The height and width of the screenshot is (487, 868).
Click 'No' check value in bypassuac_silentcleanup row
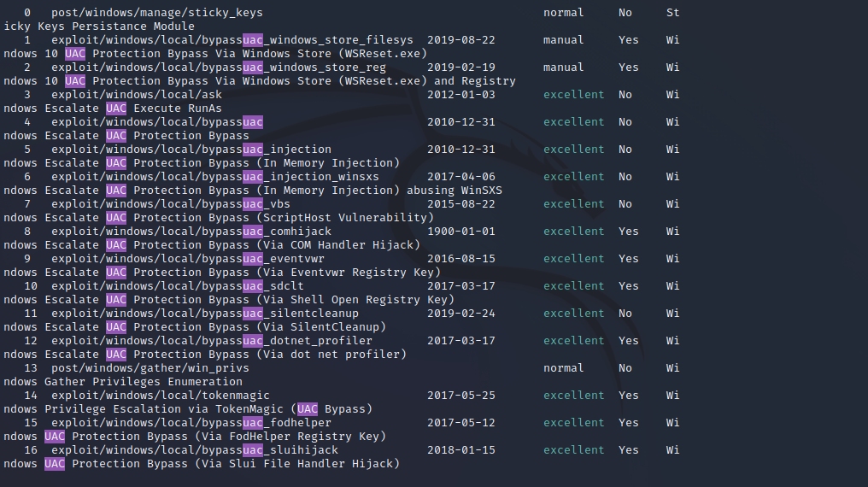click(625, 314)
